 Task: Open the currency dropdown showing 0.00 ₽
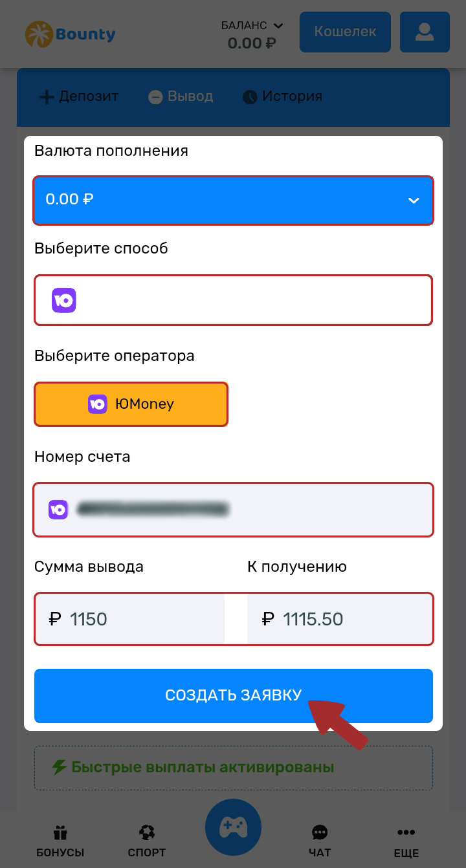tap(233, 200)
